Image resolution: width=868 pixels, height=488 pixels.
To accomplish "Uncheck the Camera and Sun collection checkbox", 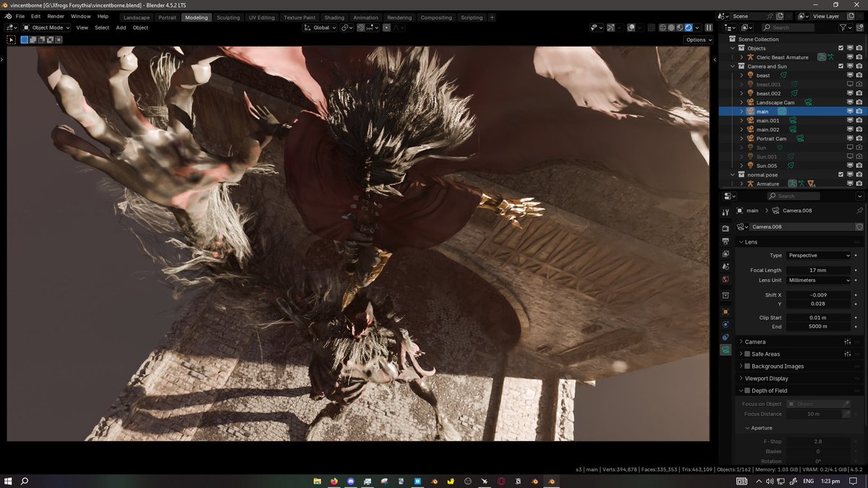I will coord(841,66).
